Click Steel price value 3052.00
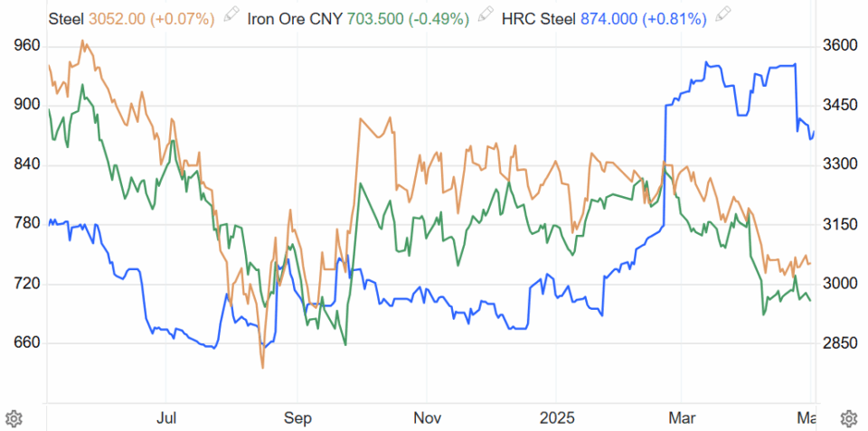This screenshot has width=868, height=431. click(x=117, y=19)
